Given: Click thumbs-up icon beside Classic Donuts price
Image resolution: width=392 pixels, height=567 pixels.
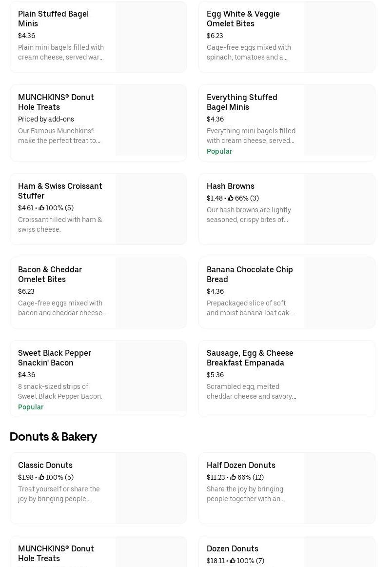Looking at the screenshot, I should click(x=41, y=477).
